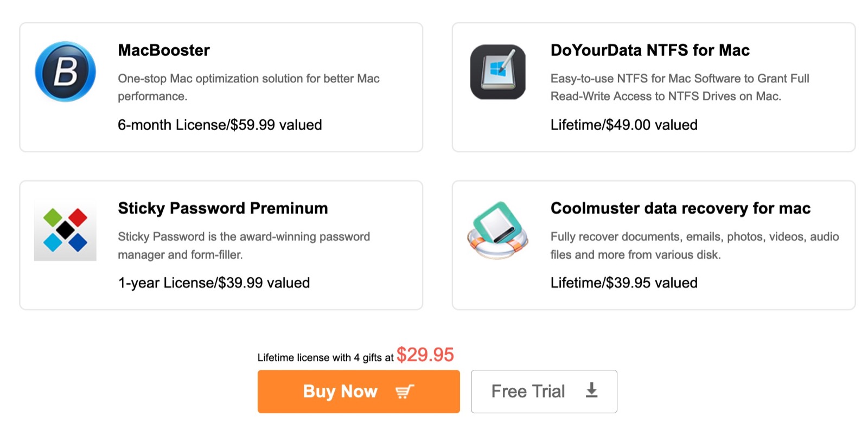Click the shopping cart icon on Buy Now

pos(405,392)
